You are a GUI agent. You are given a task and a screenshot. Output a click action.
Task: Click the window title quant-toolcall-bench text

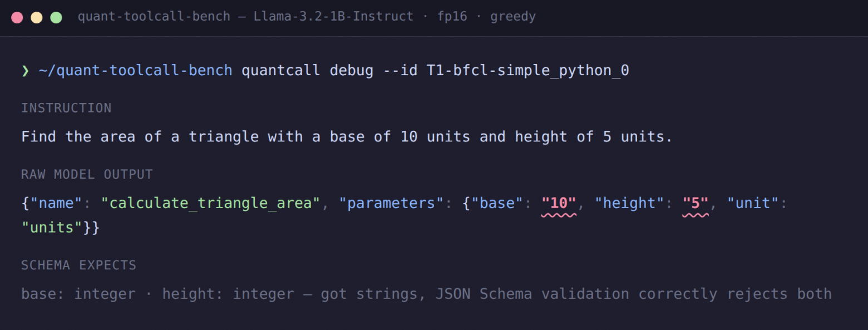154,17
